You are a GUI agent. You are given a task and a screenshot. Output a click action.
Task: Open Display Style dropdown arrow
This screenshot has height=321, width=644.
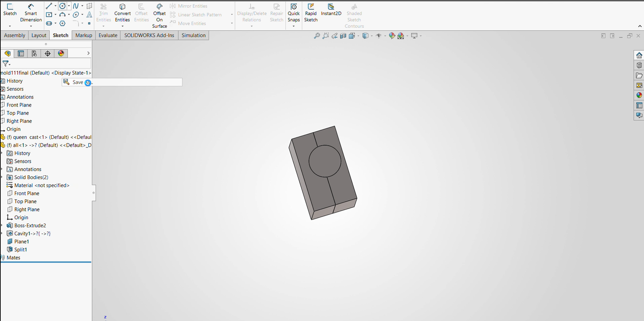pos(372,36)
